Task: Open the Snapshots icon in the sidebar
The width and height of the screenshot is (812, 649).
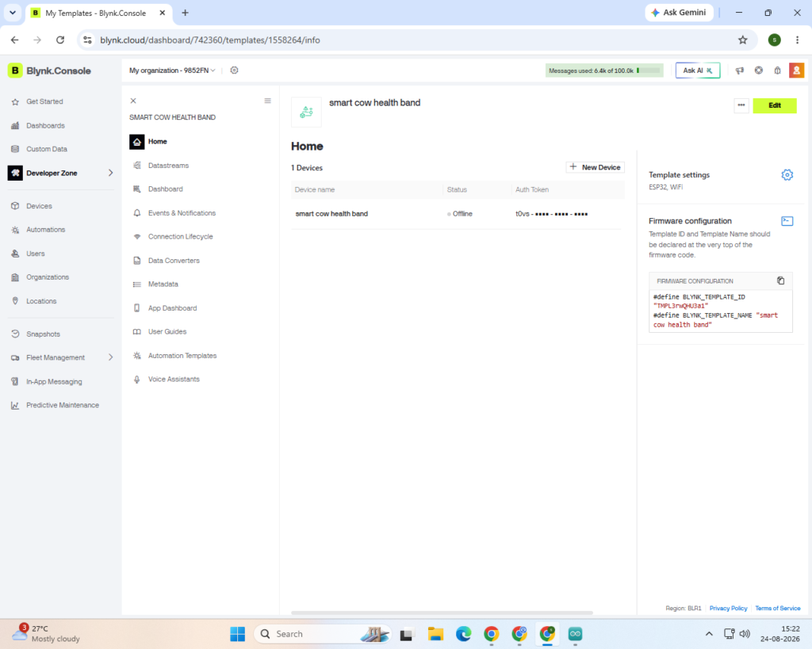Action: pos(15,334)
